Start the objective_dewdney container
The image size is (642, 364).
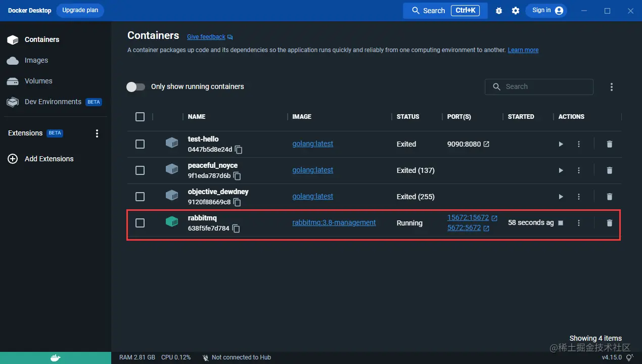pos(561,197)
